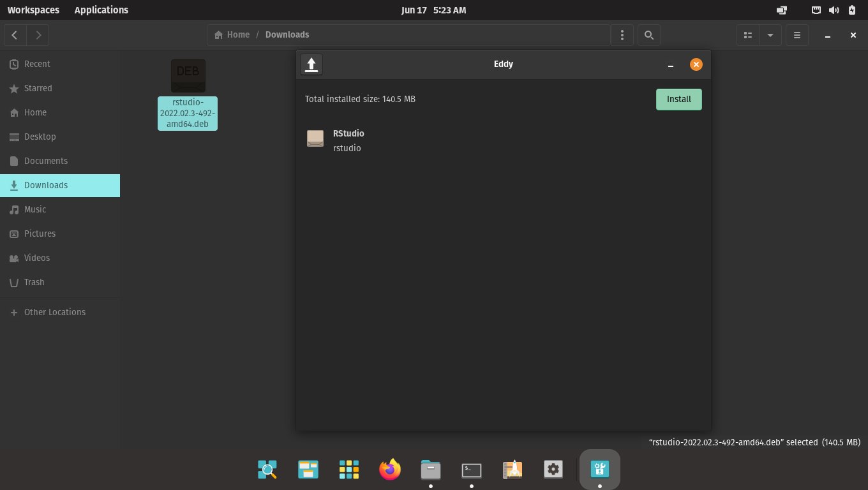This screenshot has width=868, height=490.
Task: Open the Workspaces overview
Action: click(x=33, y=10)
